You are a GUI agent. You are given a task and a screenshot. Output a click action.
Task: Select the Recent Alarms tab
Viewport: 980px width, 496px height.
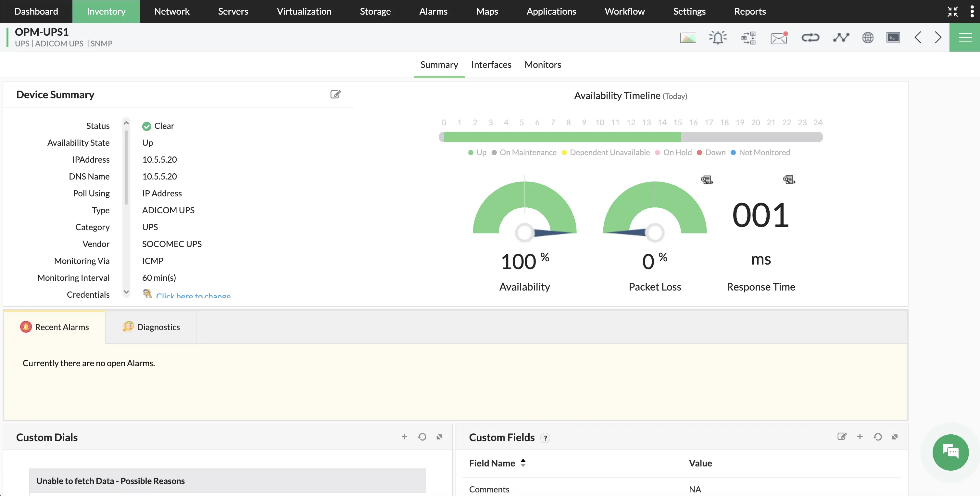[x=55, y=327]
